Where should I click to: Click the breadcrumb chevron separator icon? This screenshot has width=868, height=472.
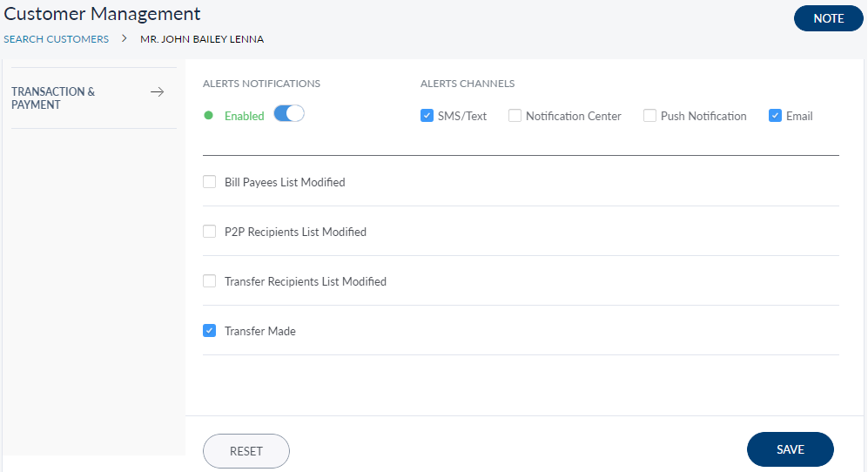click(124, 38)
